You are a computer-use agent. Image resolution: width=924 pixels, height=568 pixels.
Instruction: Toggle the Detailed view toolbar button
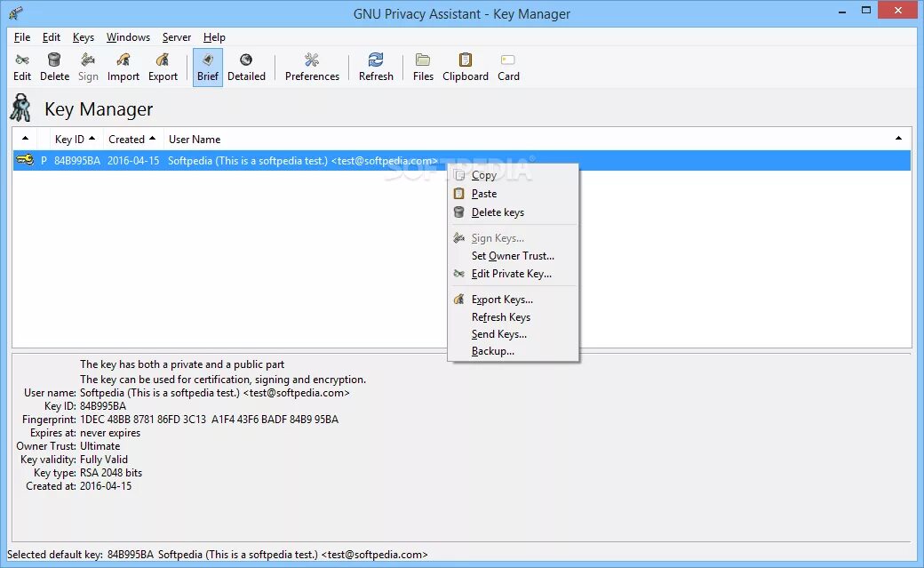246,67
